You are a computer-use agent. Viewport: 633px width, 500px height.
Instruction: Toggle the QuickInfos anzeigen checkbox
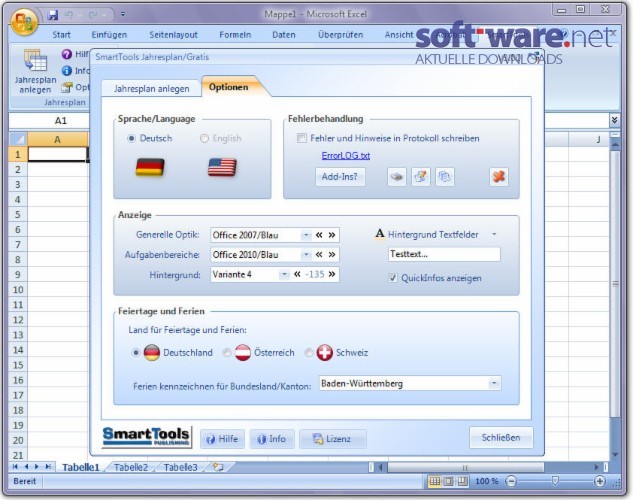coord(393,278)
